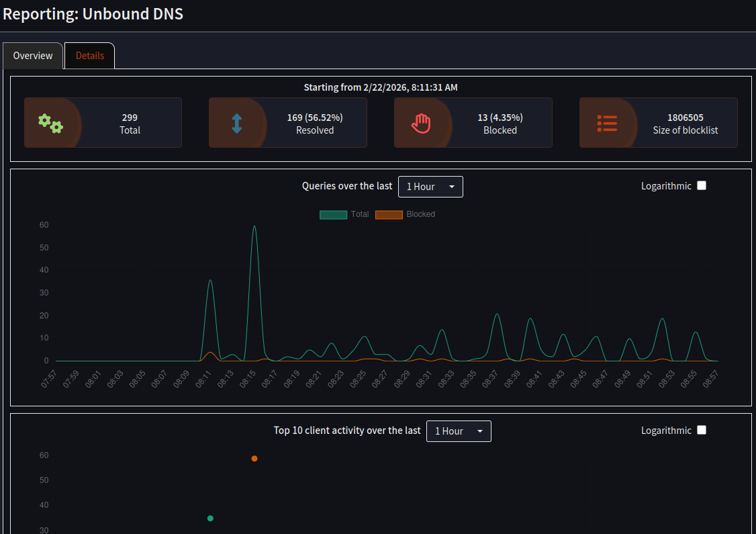Switch to the Overview tab
Screen dimensions: 756x534
click(33, 56)
